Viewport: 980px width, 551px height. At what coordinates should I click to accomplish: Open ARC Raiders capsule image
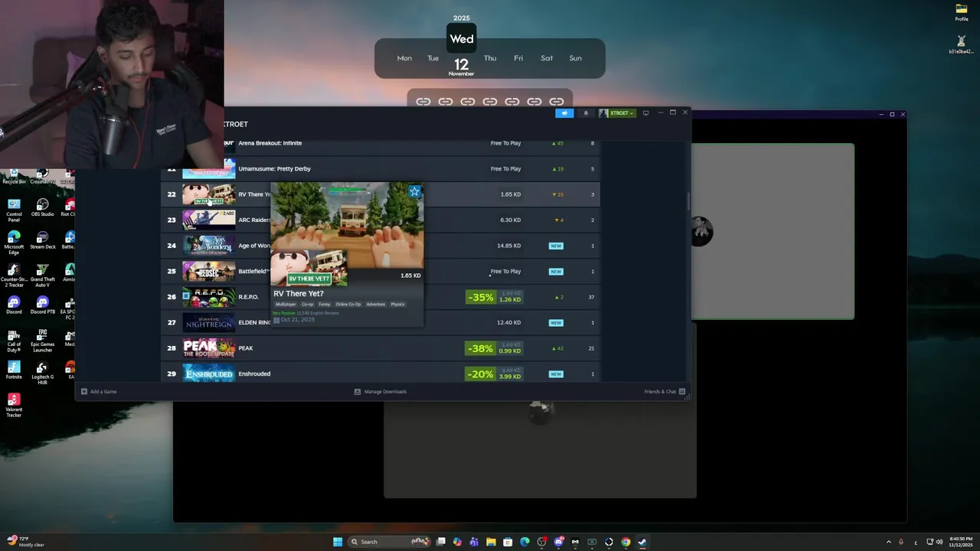pyautogui.click(x=208, y=220)
